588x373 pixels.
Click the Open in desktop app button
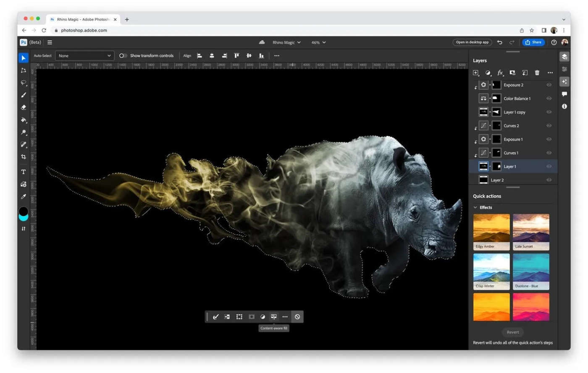click(473, 42)
